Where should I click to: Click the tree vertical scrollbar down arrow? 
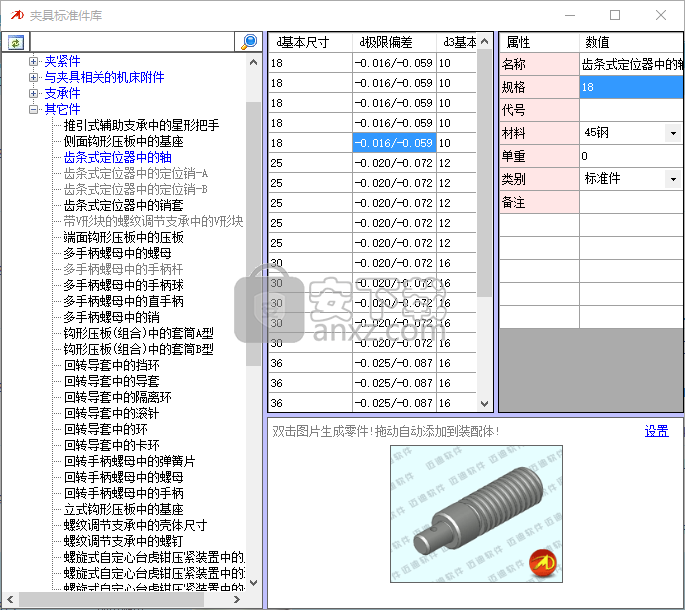253,582
